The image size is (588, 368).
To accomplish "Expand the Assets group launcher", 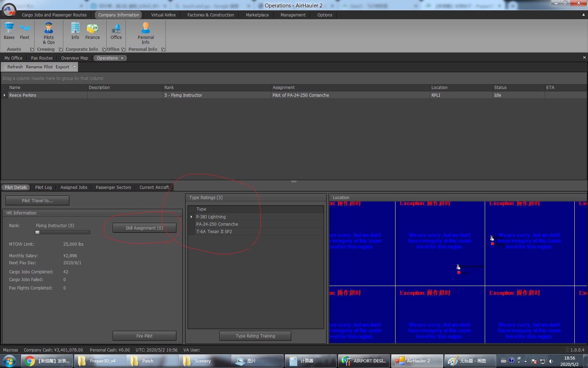I will (32, 49).
